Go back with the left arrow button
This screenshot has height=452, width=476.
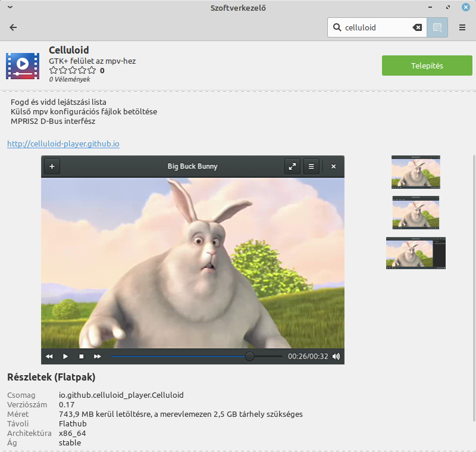[13, 27]
